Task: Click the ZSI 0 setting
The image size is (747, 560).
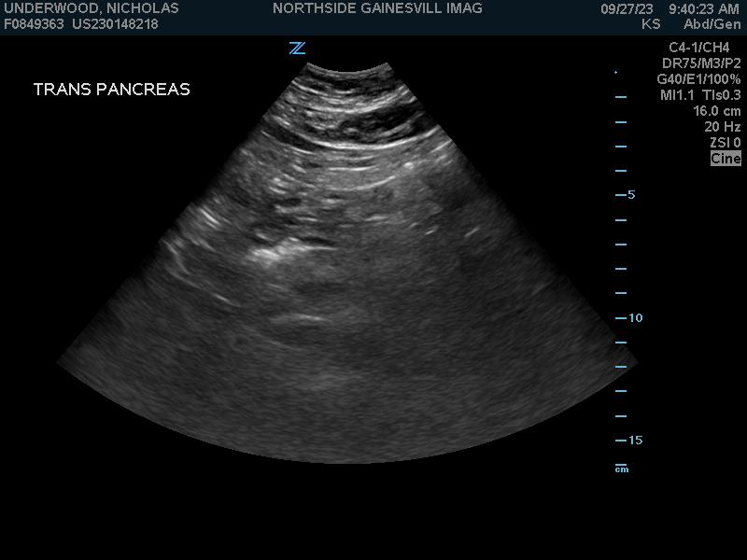Action: point(725,143)
